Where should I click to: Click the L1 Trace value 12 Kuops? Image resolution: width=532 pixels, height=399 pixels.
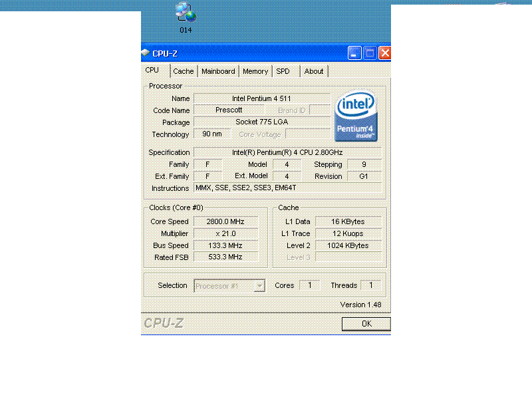click(348, 233)
